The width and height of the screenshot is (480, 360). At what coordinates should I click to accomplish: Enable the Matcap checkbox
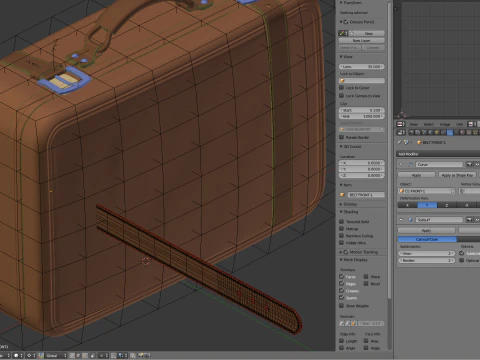pyautogui.click(x=341, y=229)
